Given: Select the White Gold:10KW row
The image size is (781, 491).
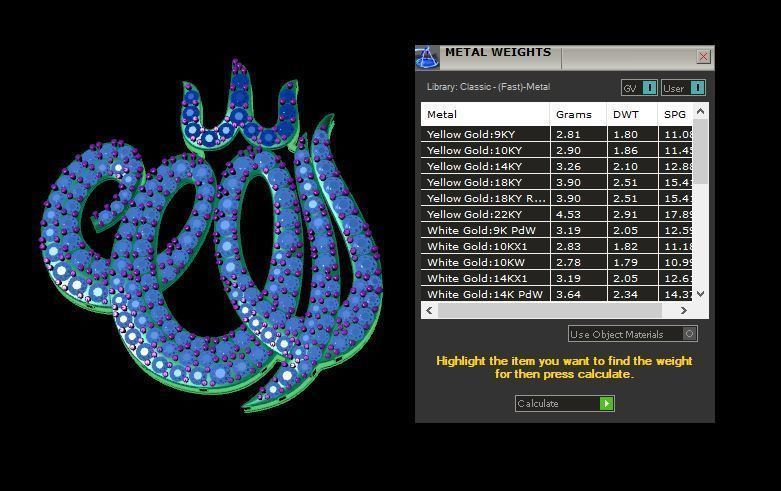Looking at the screenshot, I should pyautogui.click(x=557, y=262).
